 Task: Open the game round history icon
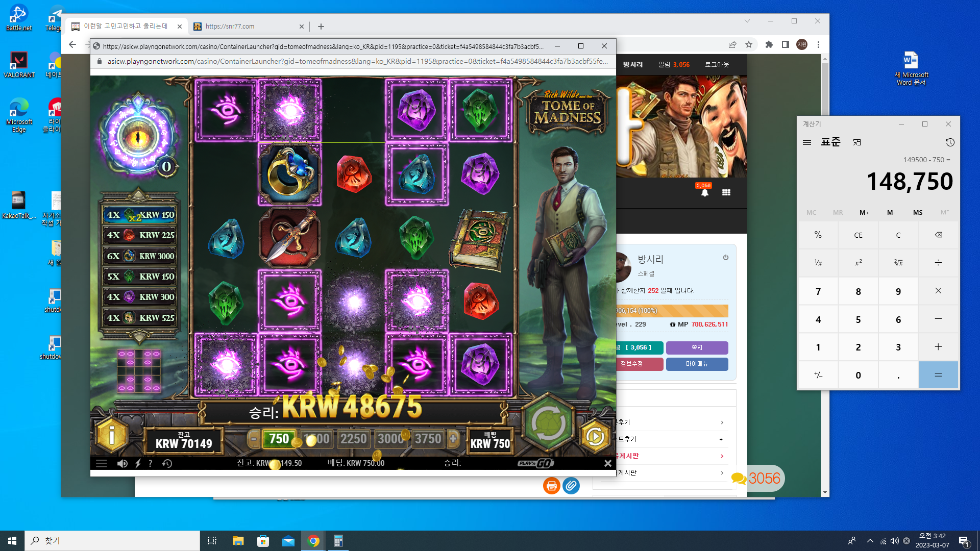(x=167, y=463)
